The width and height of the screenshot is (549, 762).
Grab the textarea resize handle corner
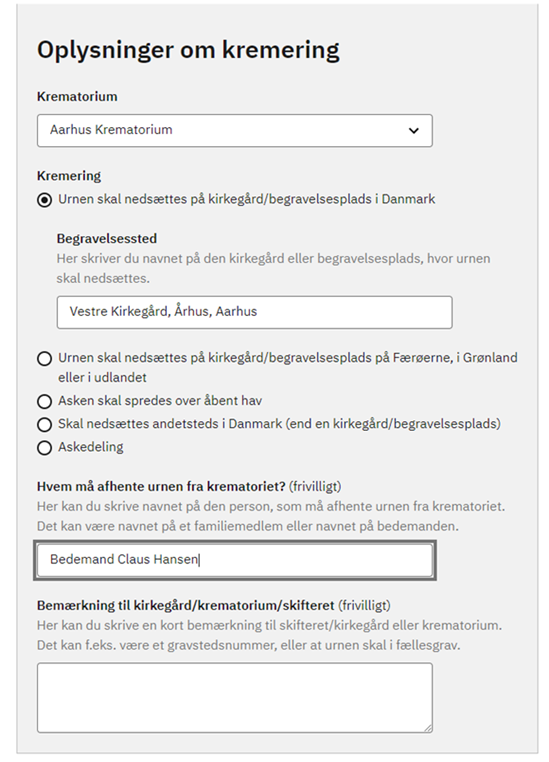[x=428, y=728]
